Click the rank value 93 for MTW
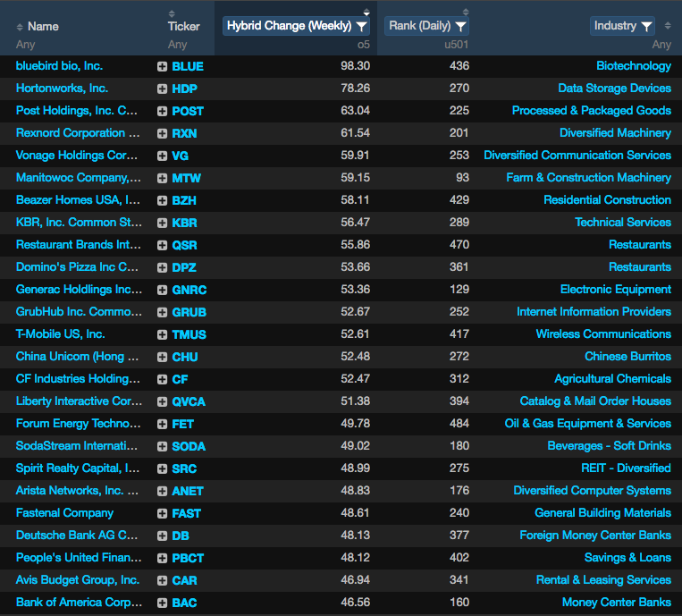 (462, 178)
